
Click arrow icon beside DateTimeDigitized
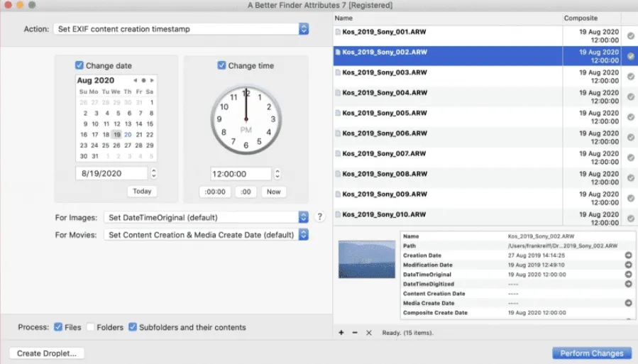tap(628, 284)
